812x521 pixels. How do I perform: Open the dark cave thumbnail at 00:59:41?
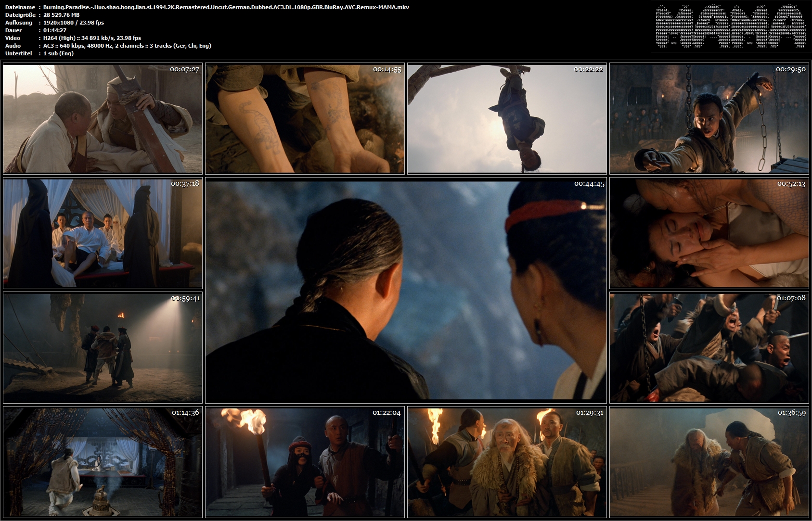(x=103, y=348)
